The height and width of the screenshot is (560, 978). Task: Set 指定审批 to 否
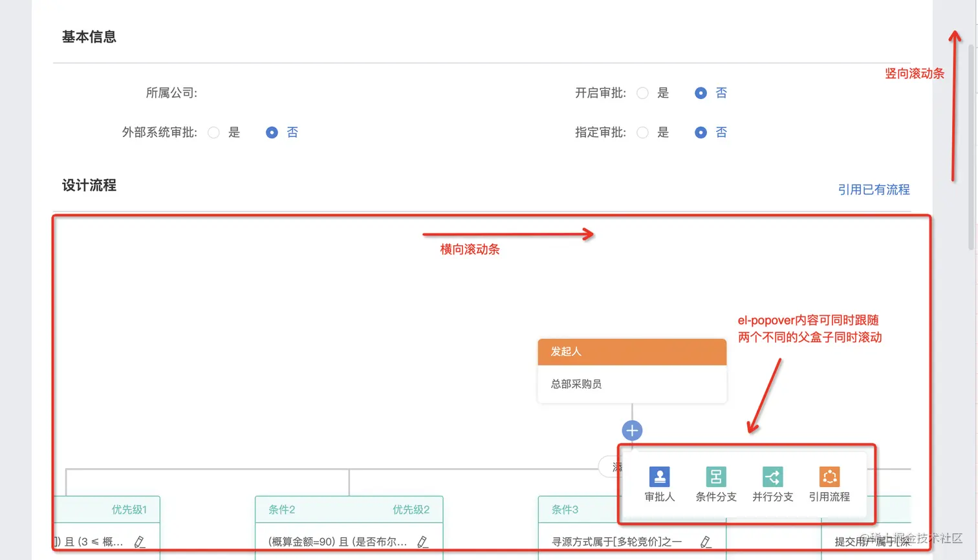pos(701,133)
